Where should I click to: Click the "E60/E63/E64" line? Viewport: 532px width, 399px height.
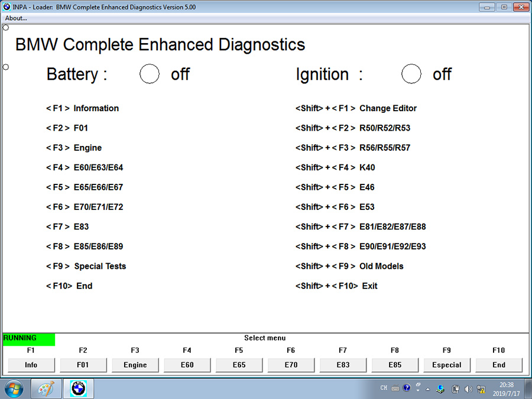[x=85, y=168]
